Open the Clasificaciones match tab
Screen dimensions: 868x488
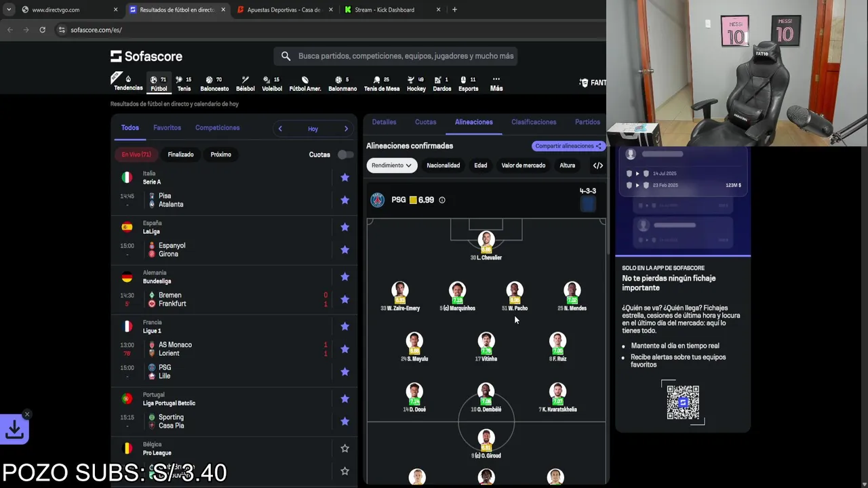pos(534,122)
